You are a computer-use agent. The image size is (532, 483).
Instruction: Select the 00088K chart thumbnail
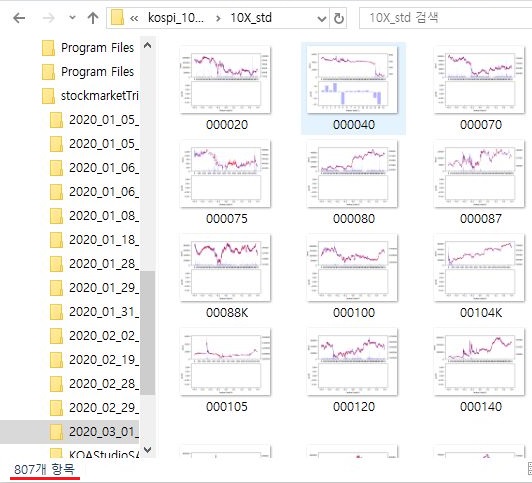click(225, 268)
